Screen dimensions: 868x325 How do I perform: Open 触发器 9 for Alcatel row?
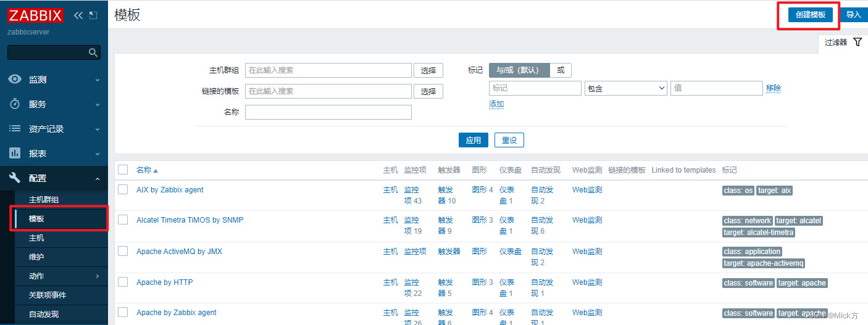pos(446,225)
